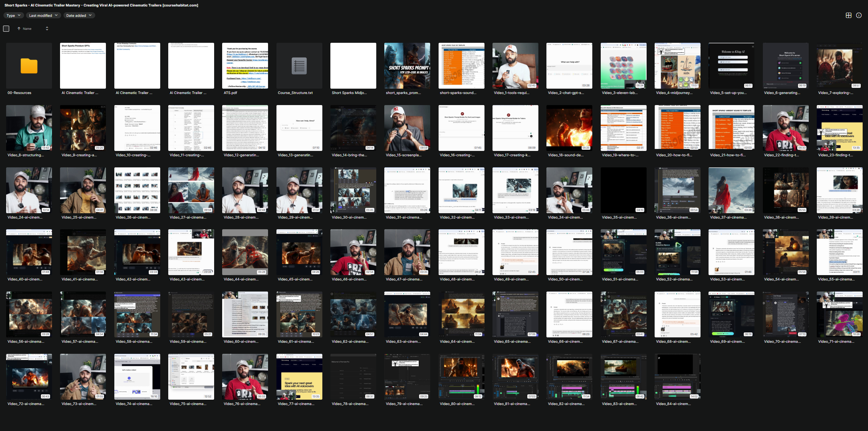Sort by the Name column header

[27, 29]
